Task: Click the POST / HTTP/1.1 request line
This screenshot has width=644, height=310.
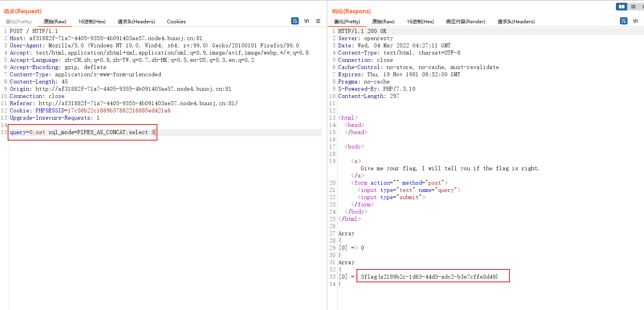Action: pyautogui.click(x=34, y=31)
